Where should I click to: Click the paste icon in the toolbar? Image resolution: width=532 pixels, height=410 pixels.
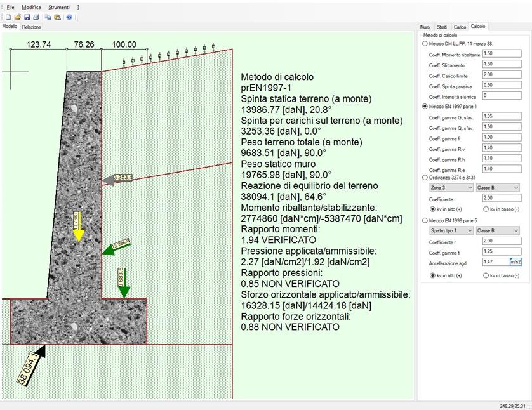coord(57,17)
